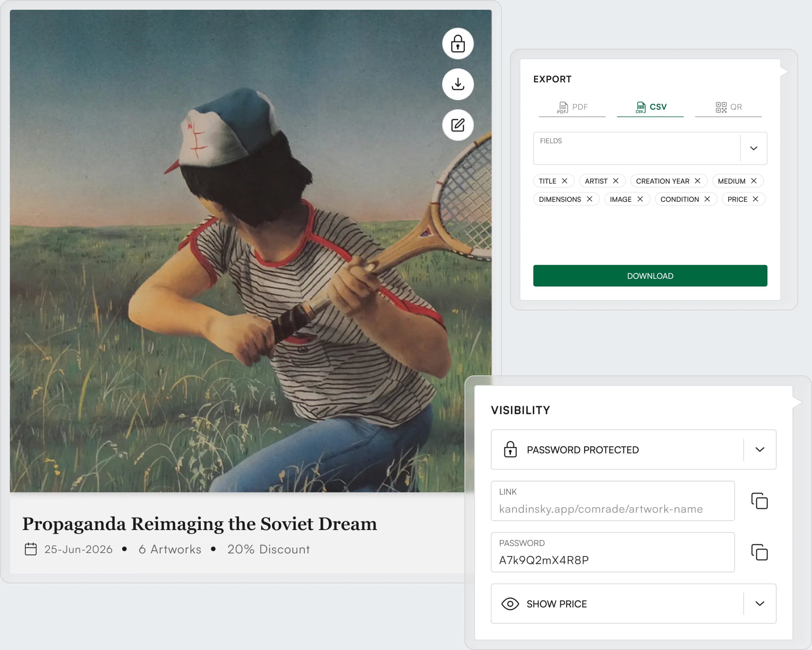The width and height of the screenshot is (812, 650).
Task: Click the edit pencil icon on the artwork
Action: tap(458, 125)
